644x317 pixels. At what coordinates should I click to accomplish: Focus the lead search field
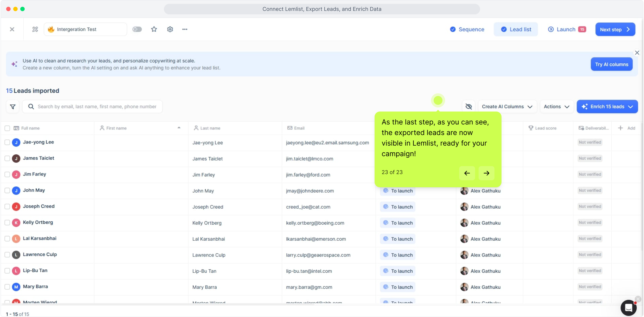93,107
